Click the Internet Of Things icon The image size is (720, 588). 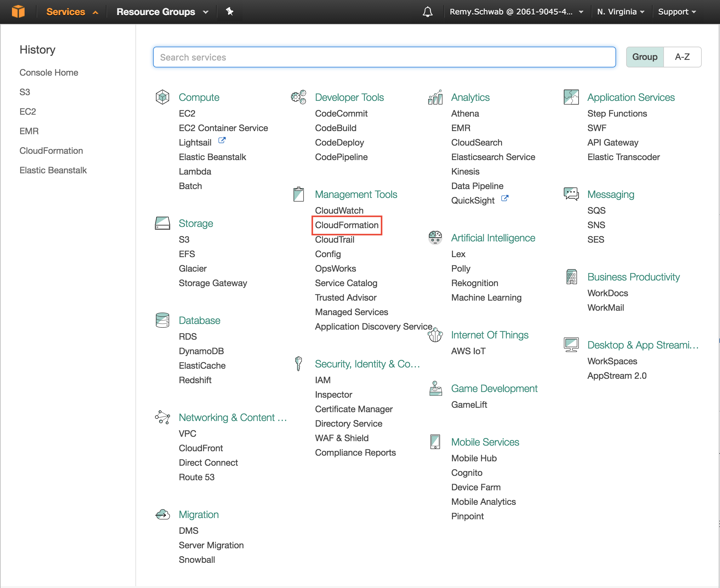pos(435,335)
